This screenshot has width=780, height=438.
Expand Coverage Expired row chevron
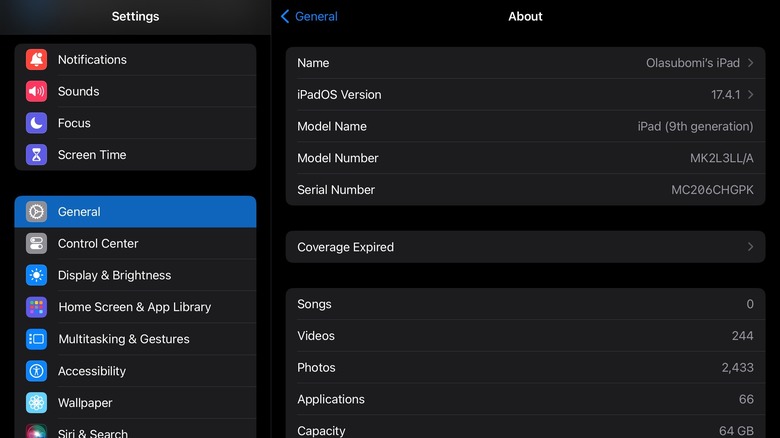pos(750,247)
